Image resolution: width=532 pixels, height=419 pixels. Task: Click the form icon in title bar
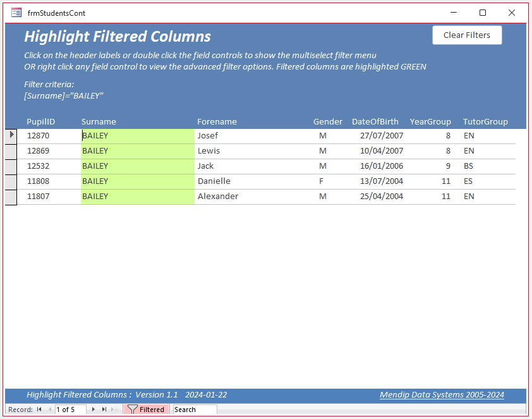[16, 13]
